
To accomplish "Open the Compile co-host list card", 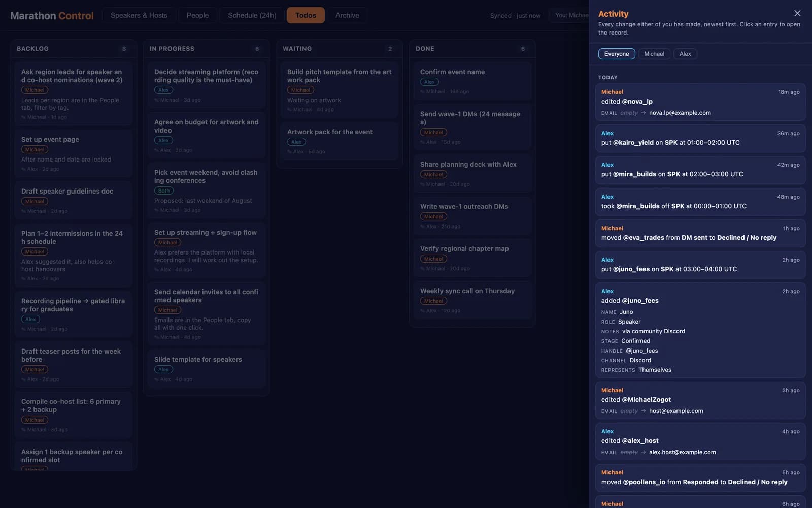I will click(74, 415).
